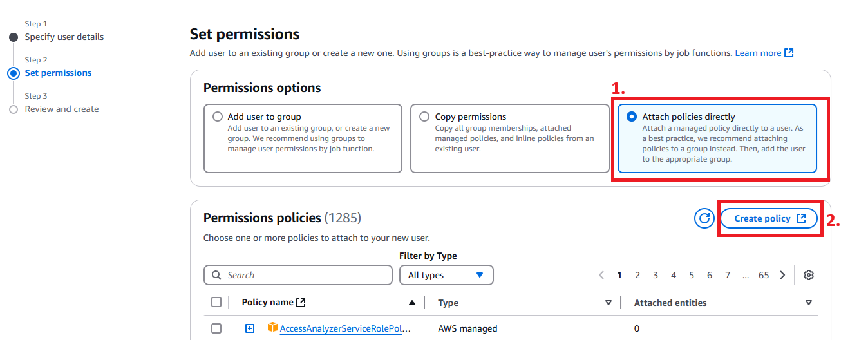Sort by the Type column arrow

point(608,303)
